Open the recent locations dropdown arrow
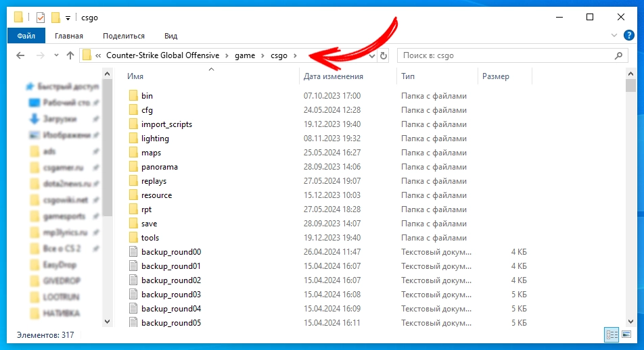This screenshot has height=350, width=644. click(56, 55)
